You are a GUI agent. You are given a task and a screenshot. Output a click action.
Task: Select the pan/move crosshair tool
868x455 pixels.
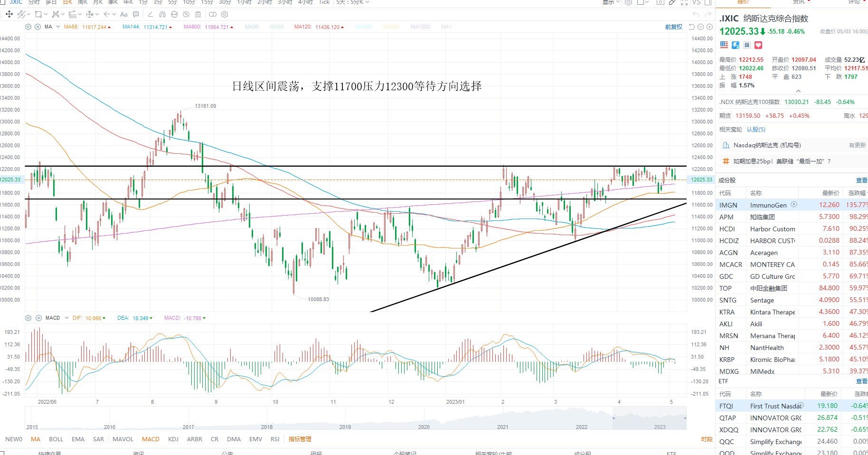pyautogui.click(x=9, y=14)
